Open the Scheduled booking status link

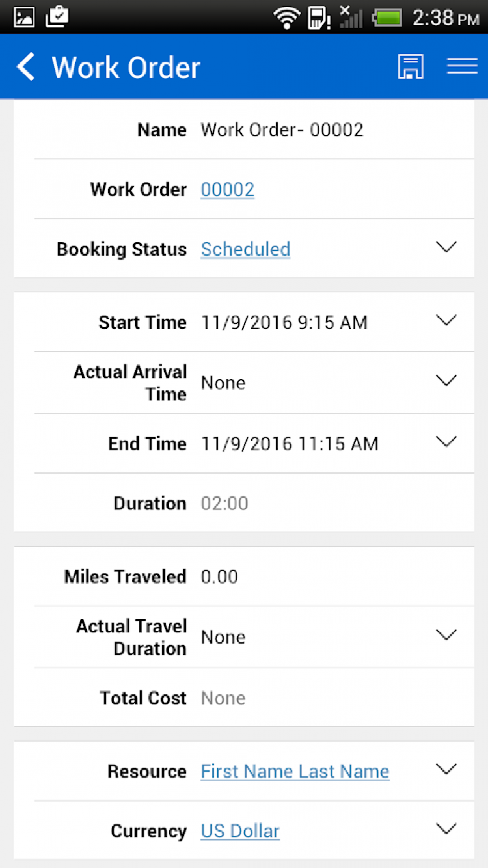click(x=245, y=249)
